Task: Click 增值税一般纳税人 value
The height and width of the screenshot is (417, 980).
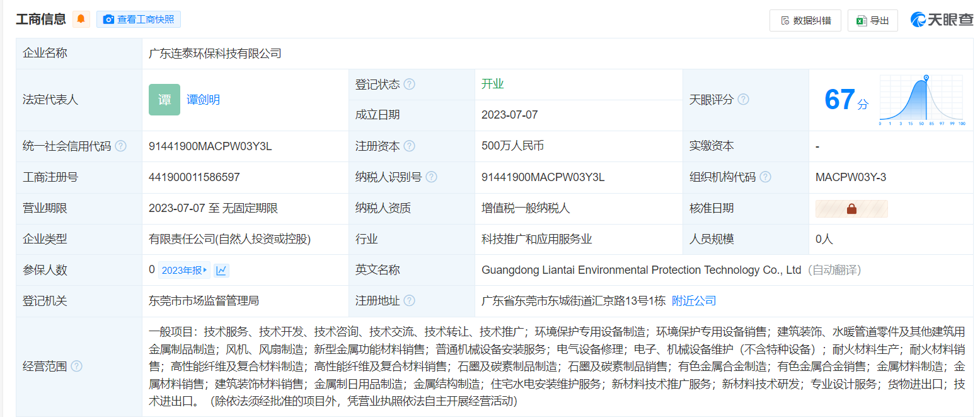Action: (526, 208)
